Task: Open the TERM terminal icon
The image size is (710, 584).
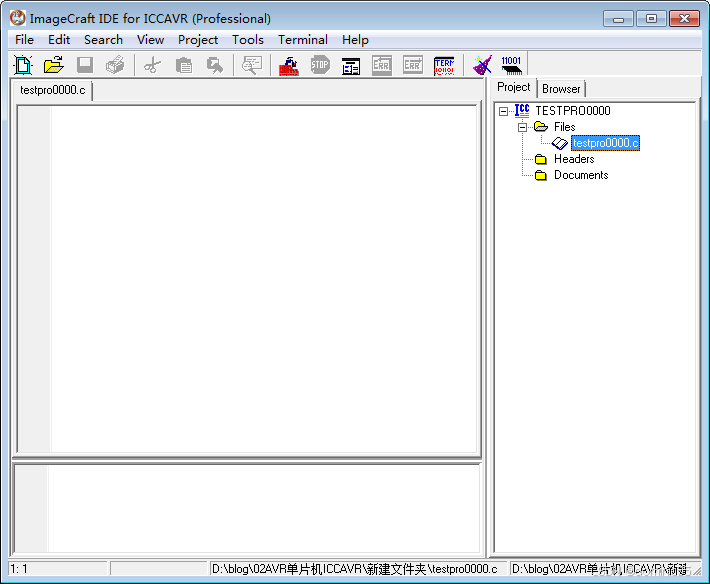Action: 444,66
